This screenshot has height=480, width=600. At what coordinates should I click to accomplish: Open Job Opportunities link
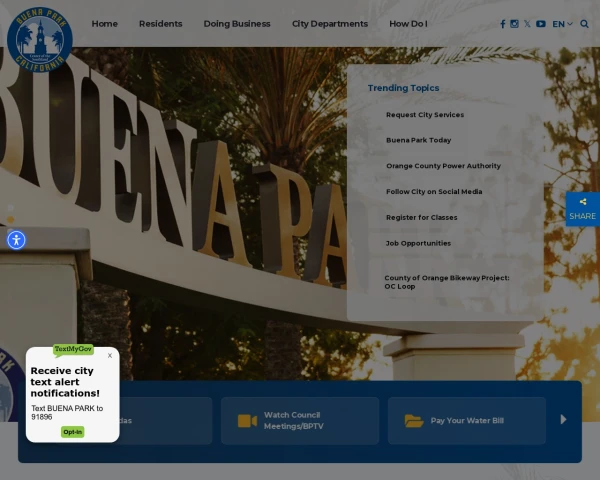pos(418,243)
